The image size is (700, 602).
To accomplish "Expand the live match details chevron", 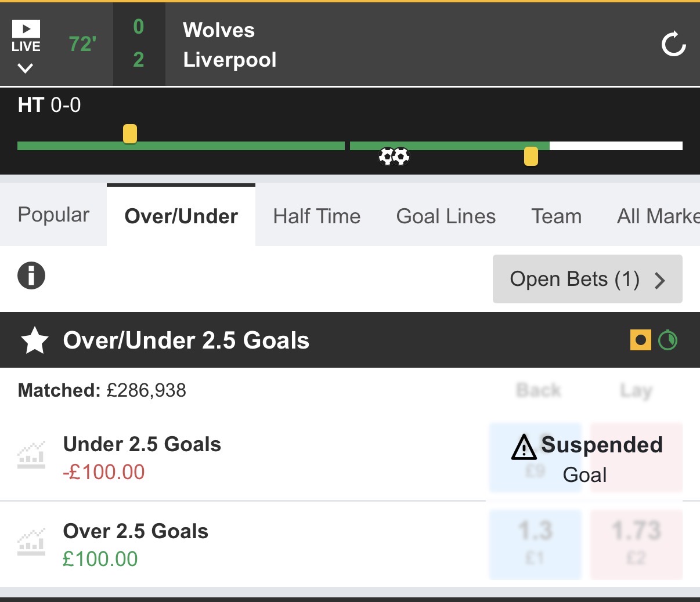I will [26, 68].
